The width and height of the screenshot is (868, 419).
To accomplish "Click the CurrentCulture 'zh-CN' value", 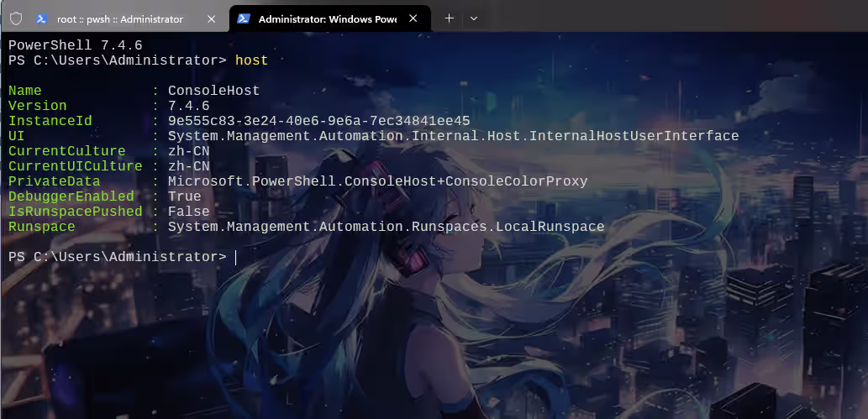I will (188, 151).
